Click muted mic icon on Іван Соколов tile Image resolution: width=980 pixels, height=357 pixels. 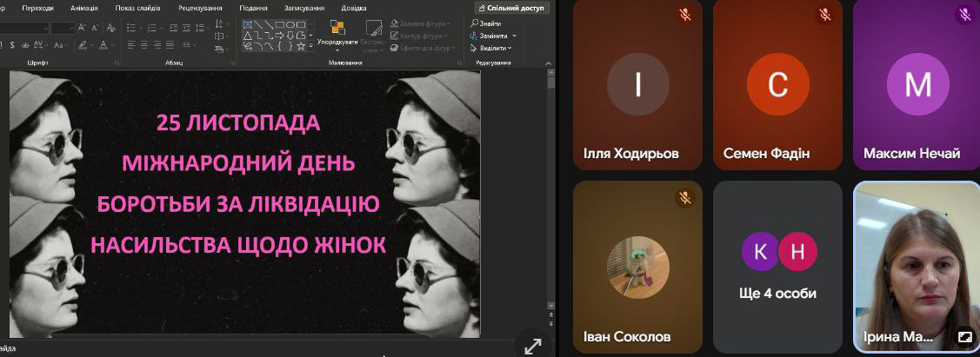tap(685, 198)
